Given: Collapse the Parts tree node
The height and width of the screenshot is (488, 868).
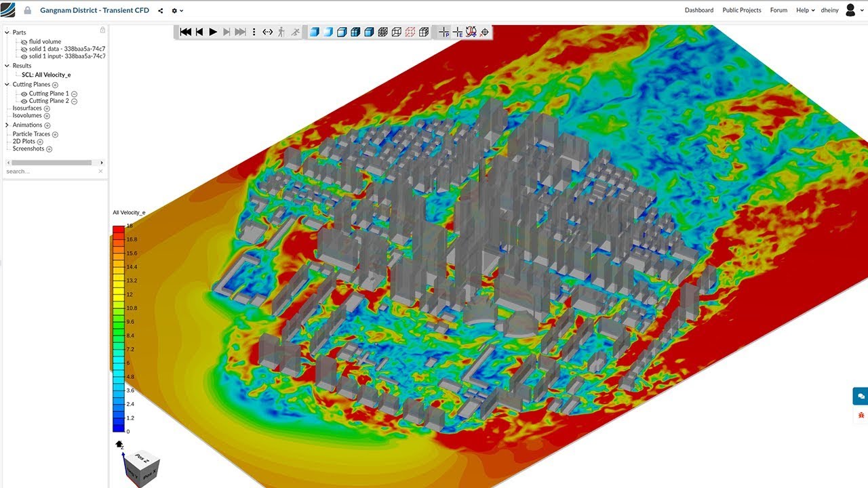Looking at the screenshot, I should (7, 33).
